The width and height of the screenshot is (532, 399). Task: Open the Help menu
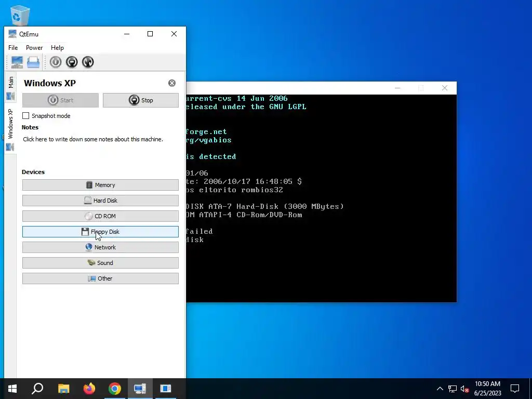(x=57, y=48)
